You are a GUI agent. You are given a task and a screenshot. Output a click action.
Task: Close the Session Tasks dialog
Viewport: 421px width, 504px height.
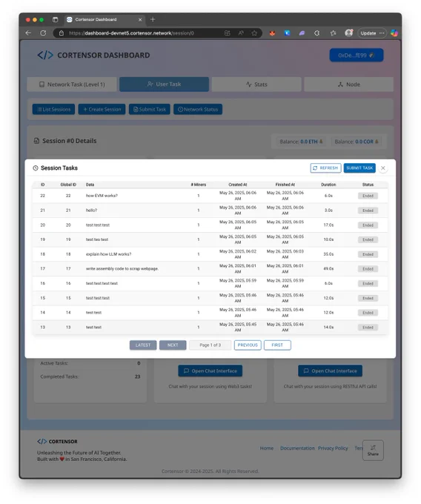[382, 168]
